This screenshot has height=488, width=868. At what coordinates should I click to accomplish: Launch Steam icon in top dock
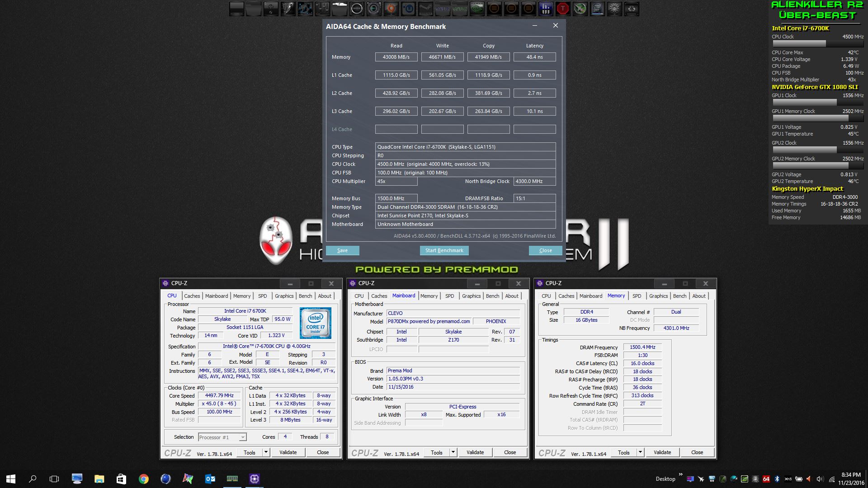tap(425, 9)
